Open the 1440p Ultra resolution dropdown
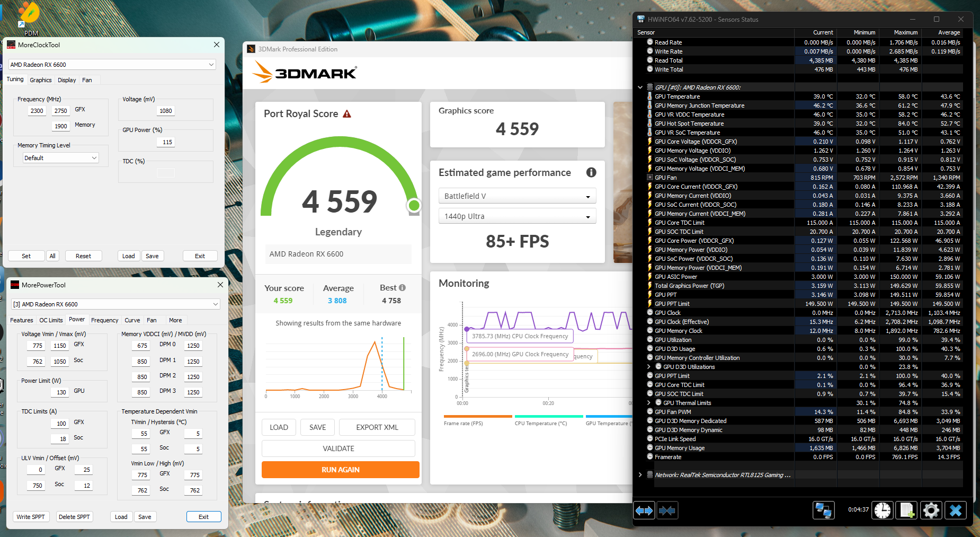The height and width of the screenshot is (537, 980). coord(518,216)
